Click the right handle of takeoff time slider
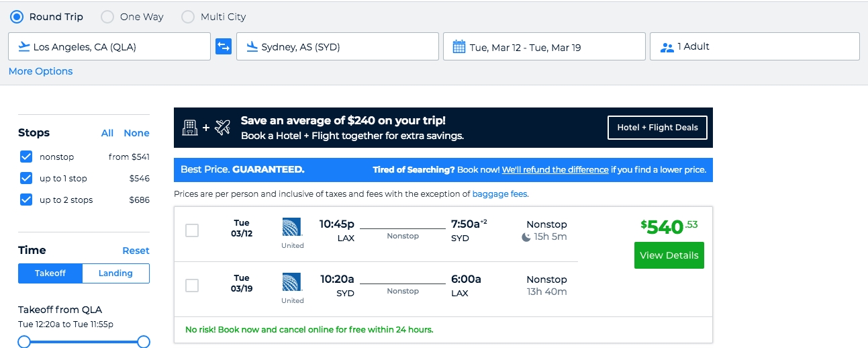This screenshot has width=868, height=348. (144, 341)
